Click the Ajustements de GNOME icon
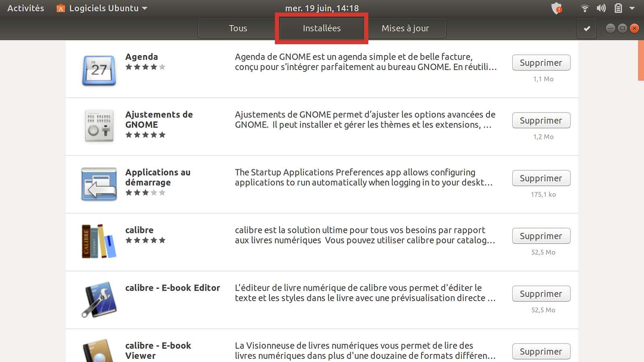The image size is (644, 362). (x=99, y=126)
